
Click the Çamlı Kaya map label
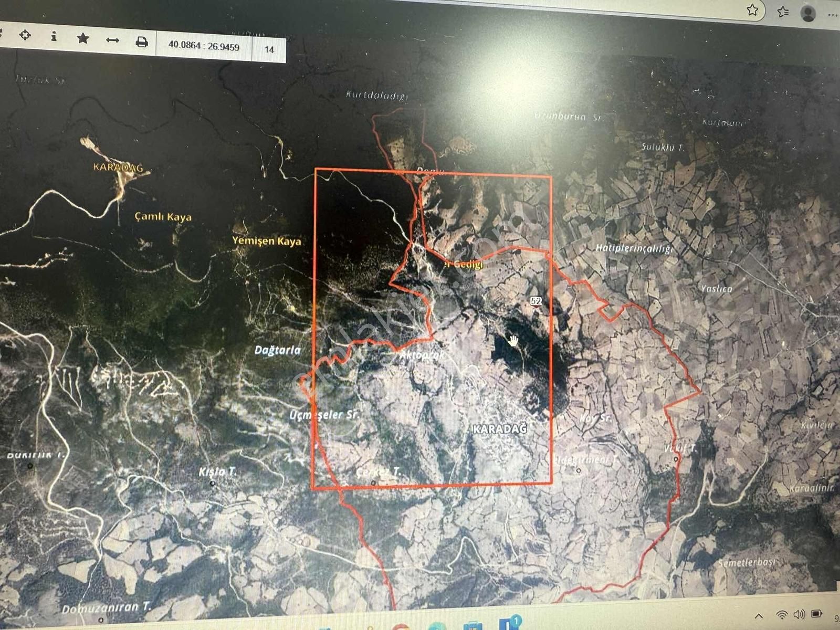[163, 217]
